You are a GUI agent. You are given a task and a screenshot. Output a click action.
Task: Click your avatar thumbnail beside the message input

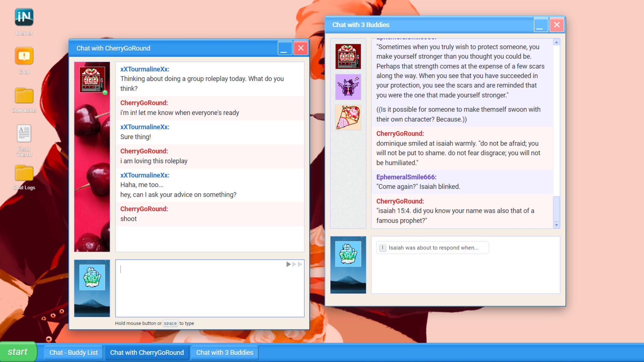92,277
